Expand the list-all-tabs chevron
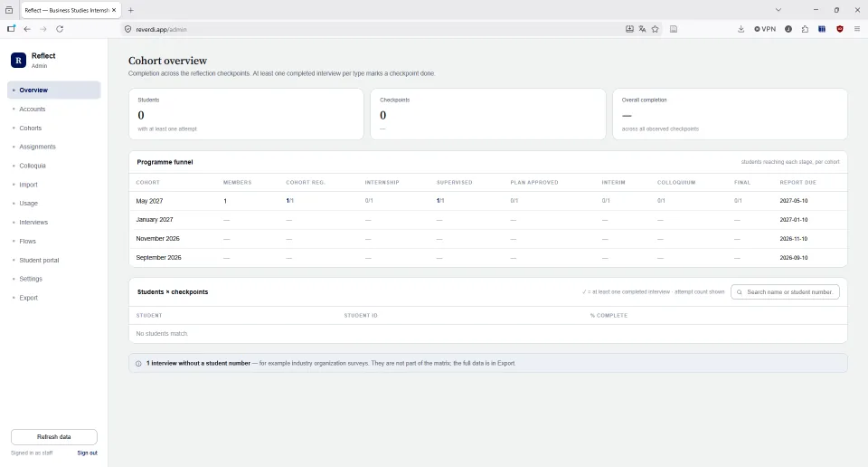The image size is (868, 467). click(778, 10)
